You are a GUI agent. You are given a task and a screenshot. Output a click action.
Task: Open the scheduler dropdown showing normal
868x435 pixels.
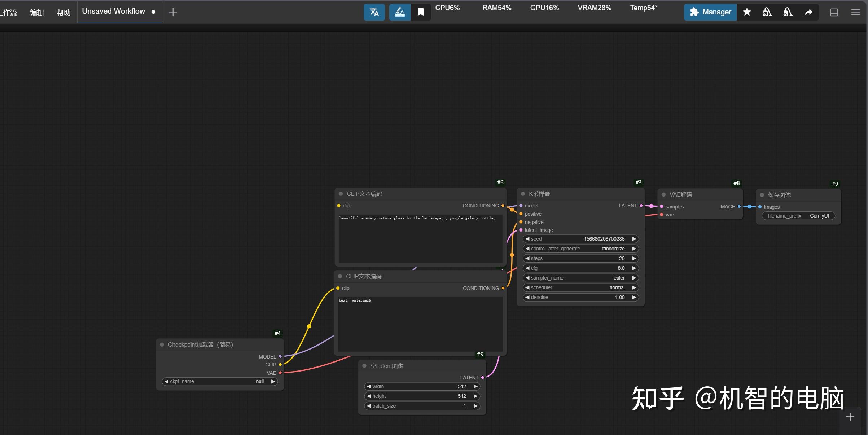pyautogui.click(x=580, y=287)
